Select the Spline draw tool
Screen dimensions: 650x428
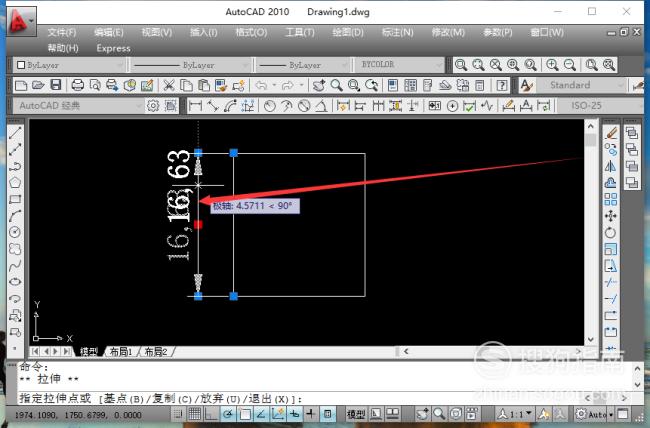tap(15, 265)
